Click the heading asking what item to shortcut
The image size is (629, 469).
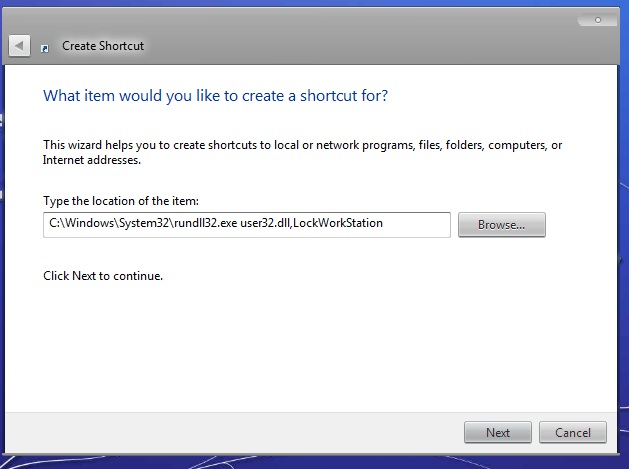[x=215, y=96]
